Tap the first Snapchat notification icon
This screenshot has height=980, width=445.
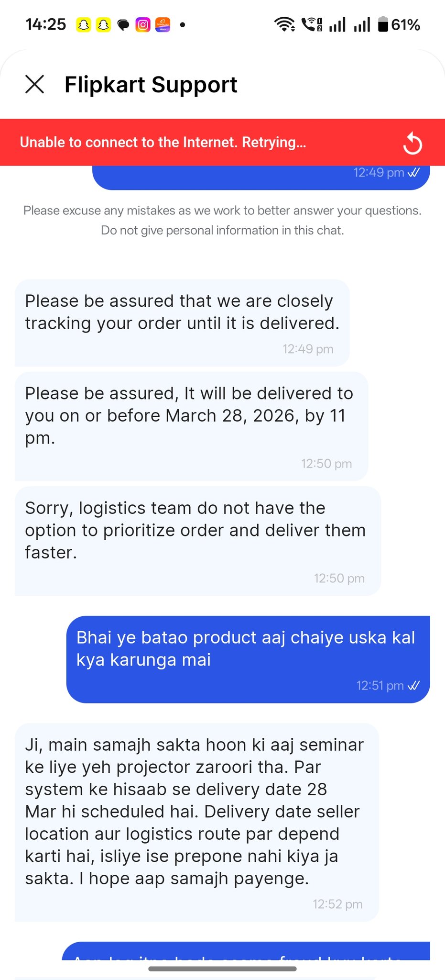84,24
